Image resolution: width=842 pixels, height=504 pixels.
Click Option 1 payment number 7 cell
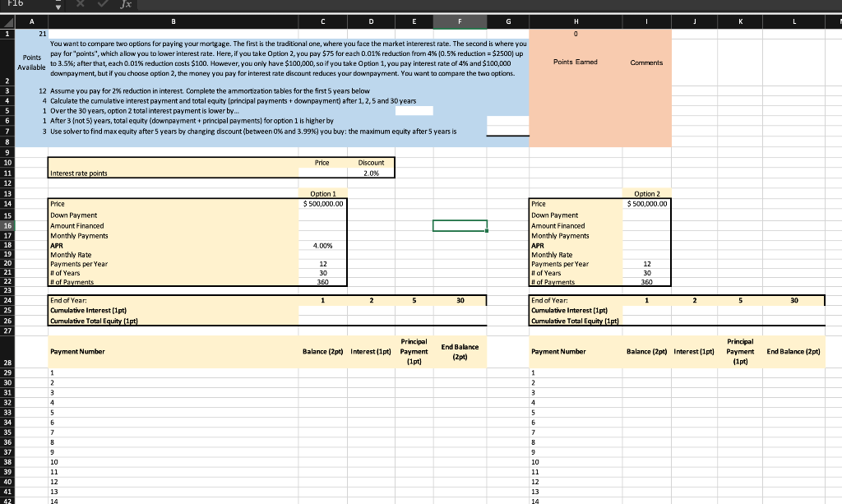point(173,432)
